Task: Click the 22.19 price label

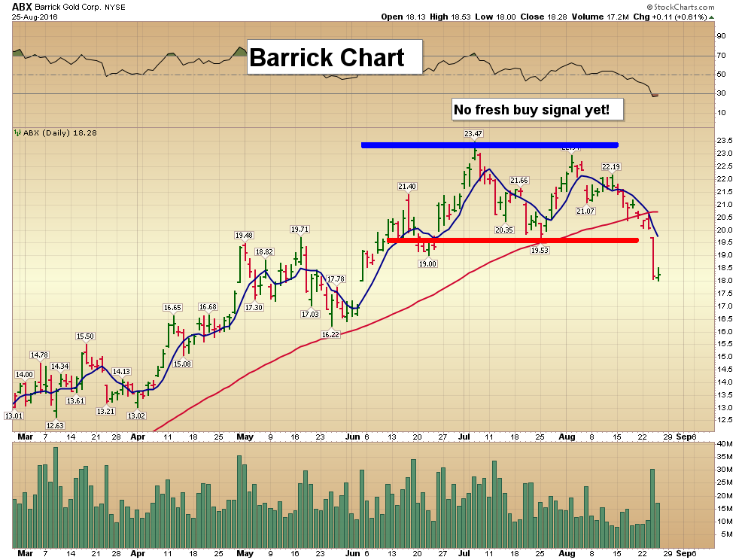Action: pyautogui.click(x=611, y=167)
